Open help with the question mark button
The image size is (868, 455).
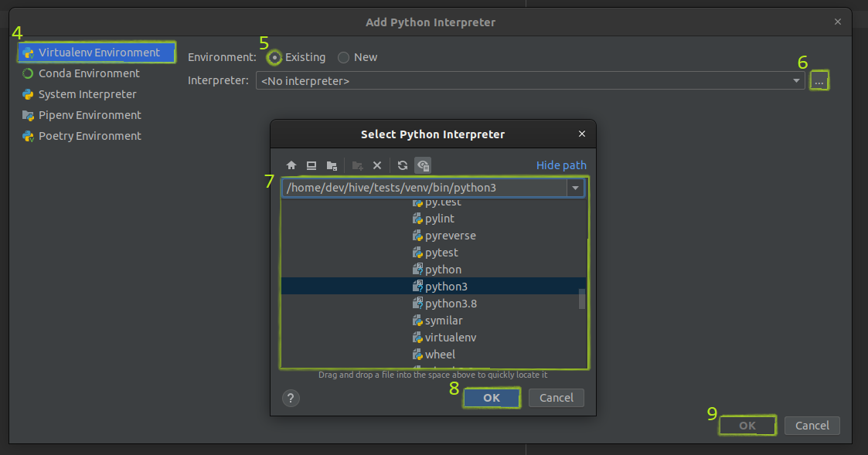[291, 399]
